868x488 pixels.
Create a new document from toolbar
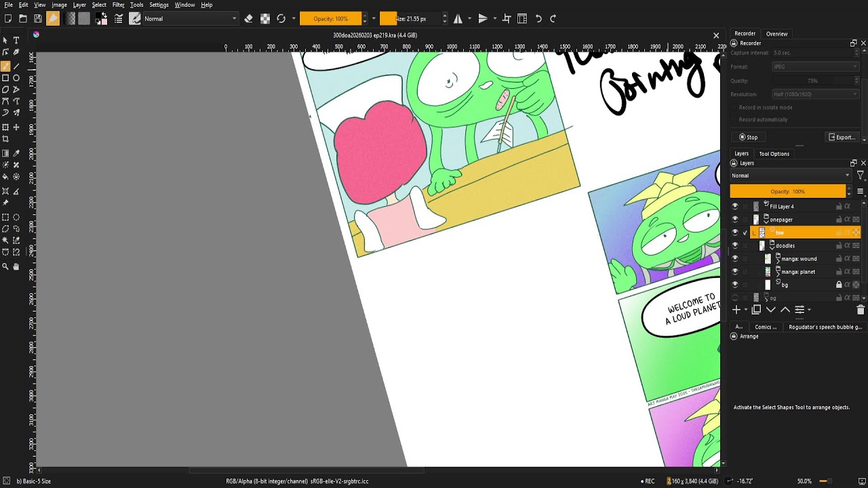click(x=8, y=19)
